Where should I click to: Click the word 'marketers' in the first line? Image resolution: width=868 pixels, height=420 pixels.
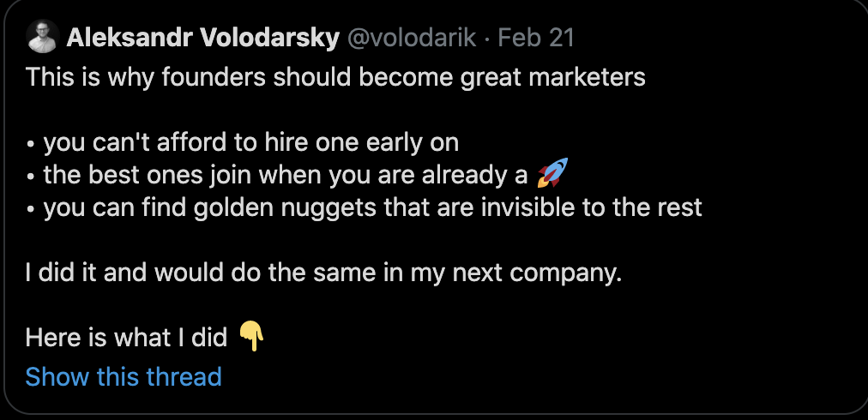click(x=588, y=77)
